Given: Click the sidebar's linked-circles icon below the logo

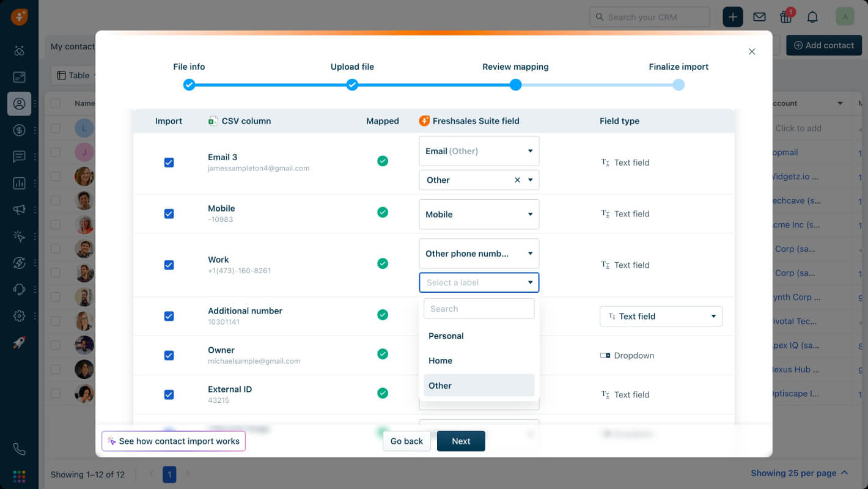Looking at the screenshot, I should pyautogui.click(x=19, y=51).
